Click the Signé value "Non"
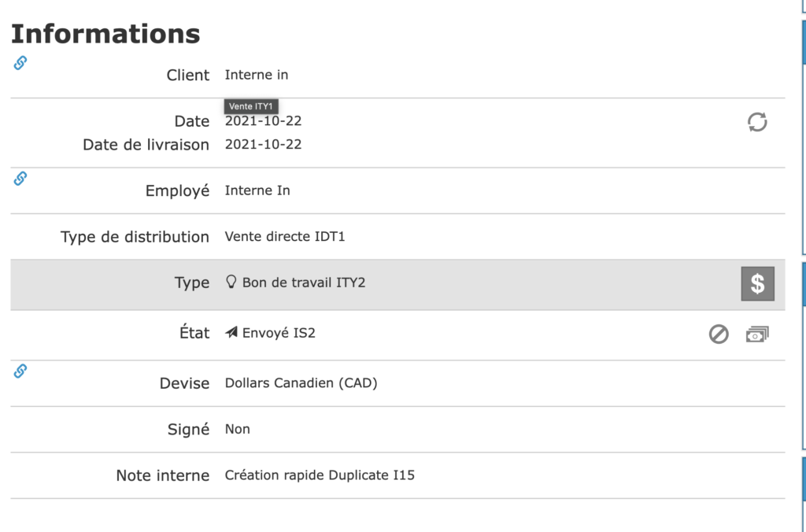Image resolution: width=806 pixels, height=532 pixels. [x=237, y=430]
